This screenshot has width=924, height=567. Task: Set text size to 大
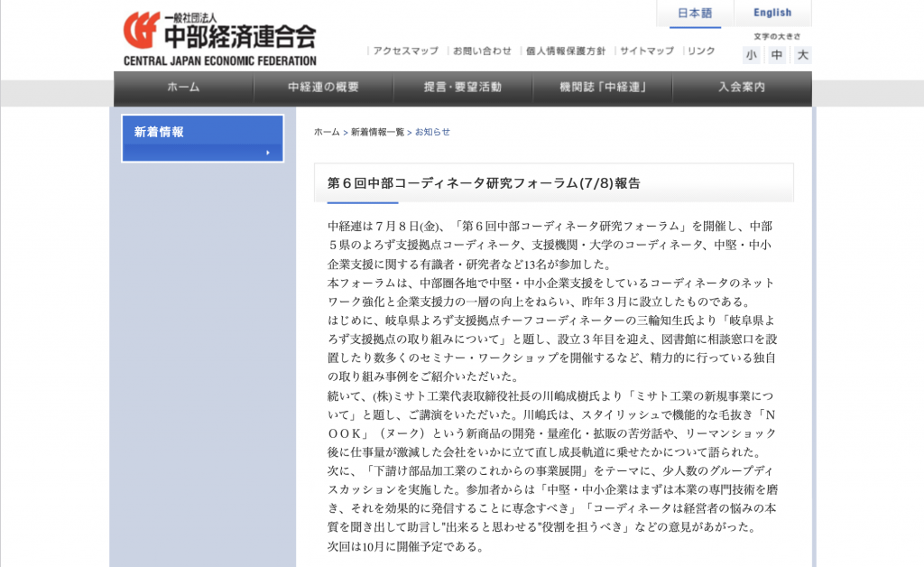802,55
